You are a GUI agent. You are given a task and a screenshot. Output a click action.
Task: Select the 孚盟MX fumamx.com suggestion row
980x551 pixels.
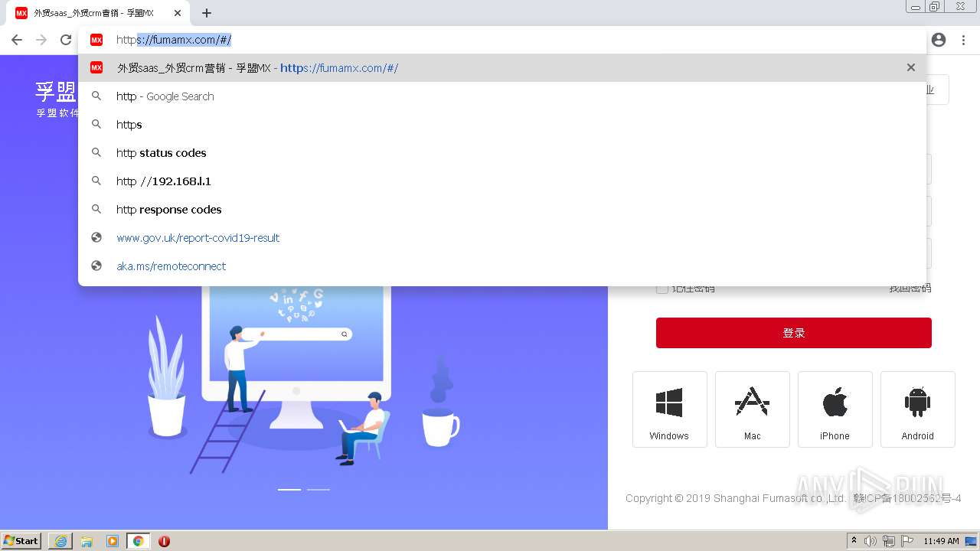pyautogui.click(x=502, y=68)
